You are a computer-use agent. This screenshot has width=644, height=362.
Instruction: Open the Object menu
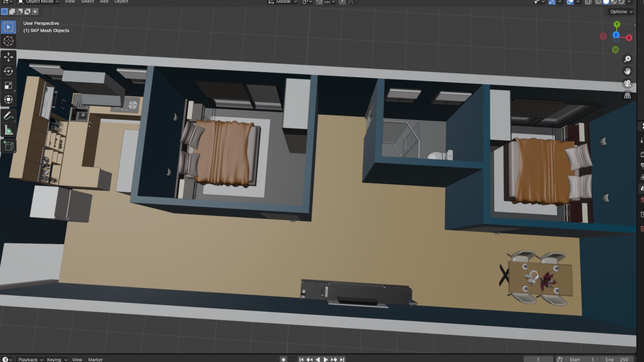tap(121, 2)
